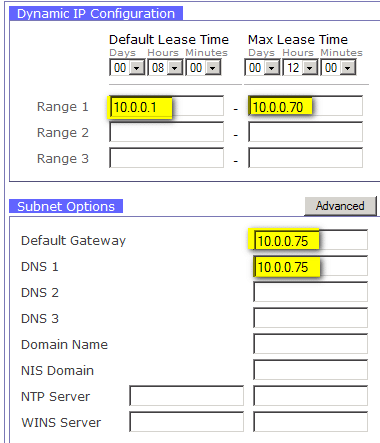This screenshot has height=443, width=380.
Task: Click the NTP Server label
Action: 55,397
